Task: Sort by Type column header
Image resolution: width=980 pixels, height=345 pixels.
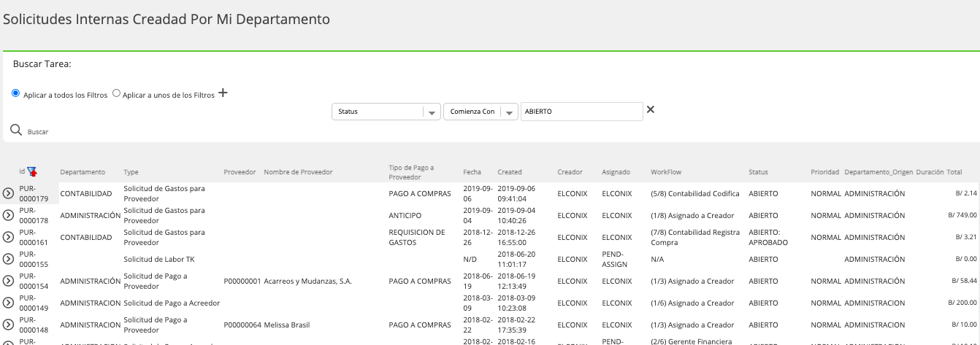Action: (x=131, y=172)
